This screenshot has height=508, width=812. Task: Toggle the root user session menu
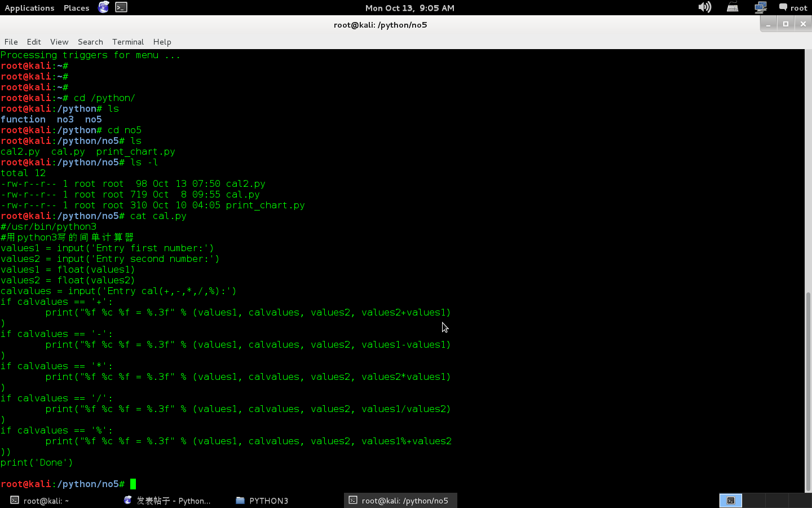800,7
